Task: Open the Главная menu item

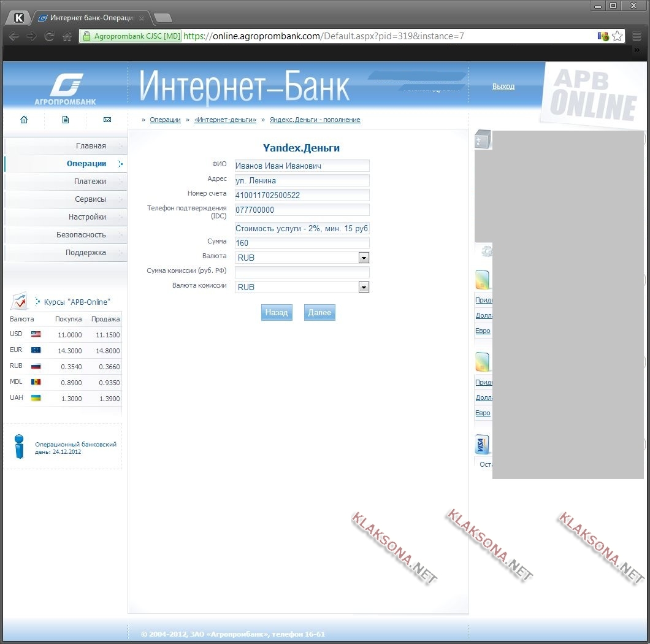Action: [66, 146]
